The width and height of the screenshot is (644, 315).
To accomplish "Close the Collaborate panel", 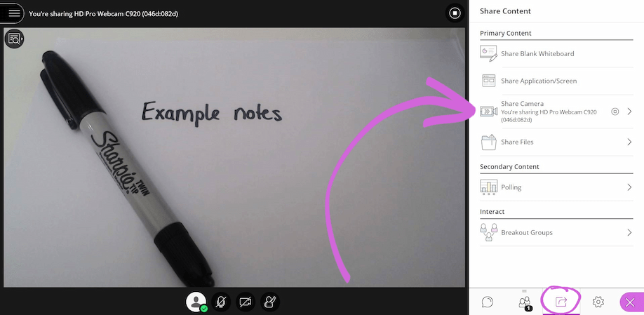I will point(630,302).
